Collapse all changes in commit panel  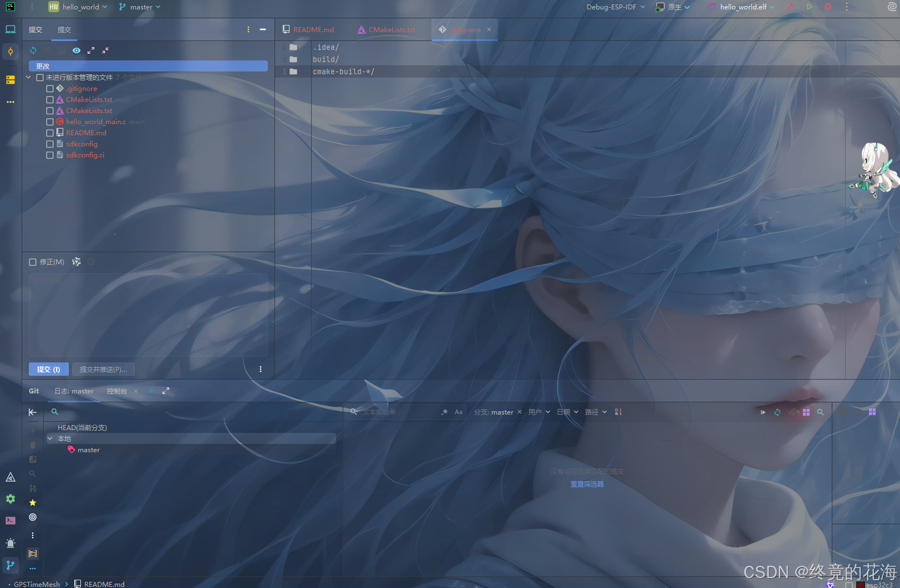click(x=105, y=50)
